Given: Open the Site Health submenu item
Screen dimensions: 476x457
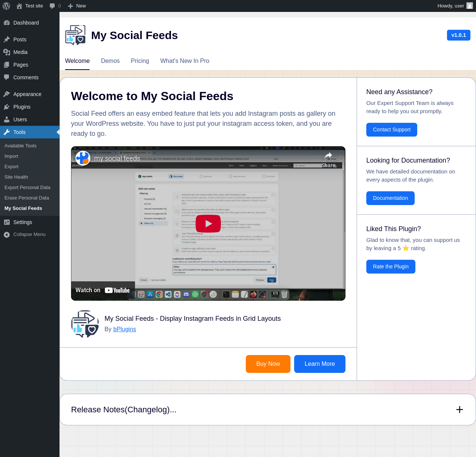Looking at the screenshot, I should [16, 177].
